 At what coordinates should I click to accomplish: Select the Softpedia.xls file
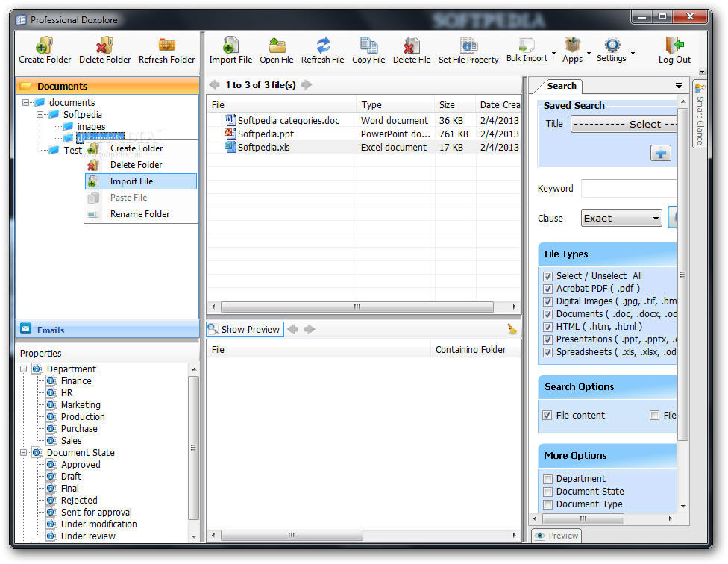pyautogui.click(x=263, y=147)
